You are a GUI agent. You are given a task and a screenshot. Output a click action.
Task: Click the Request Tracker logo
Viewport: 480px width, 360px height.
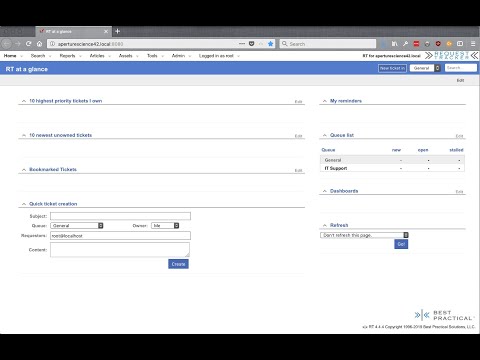451,56
